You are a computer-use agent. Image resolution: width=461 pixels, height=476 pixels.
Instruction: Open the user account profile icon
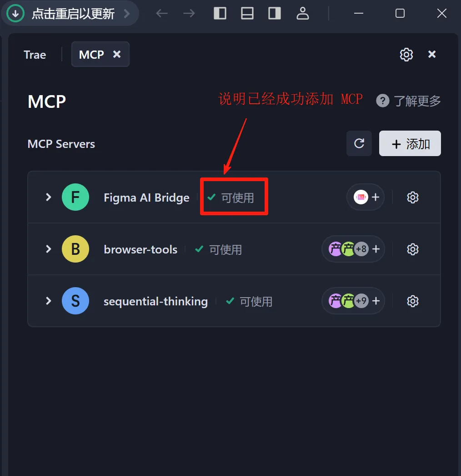[302, 13]
